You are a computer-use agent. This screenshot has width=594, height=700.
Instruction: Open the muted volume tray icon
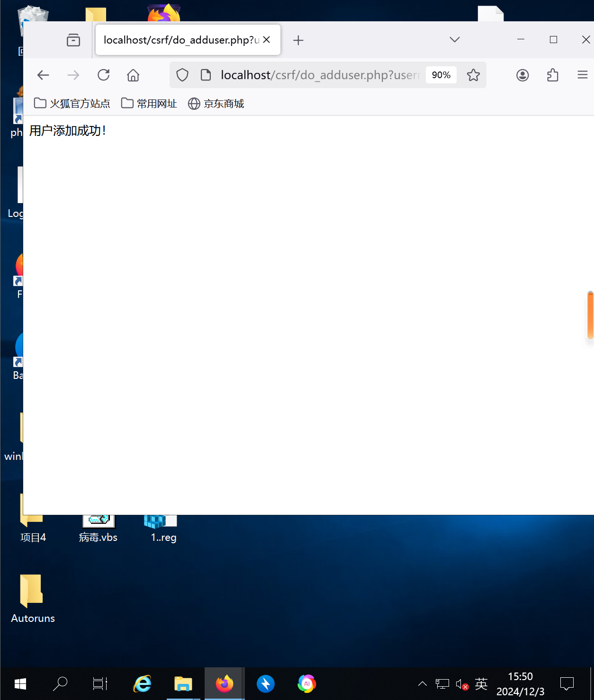pyautogui.click(x=462, y=684)
